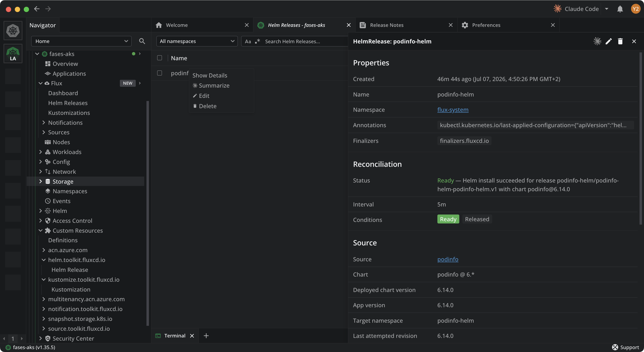Image resolution: width=644 pixels, height=352 pixels.
Task: Click the Navigator search magnifier icon
Action: click(142, 41)
